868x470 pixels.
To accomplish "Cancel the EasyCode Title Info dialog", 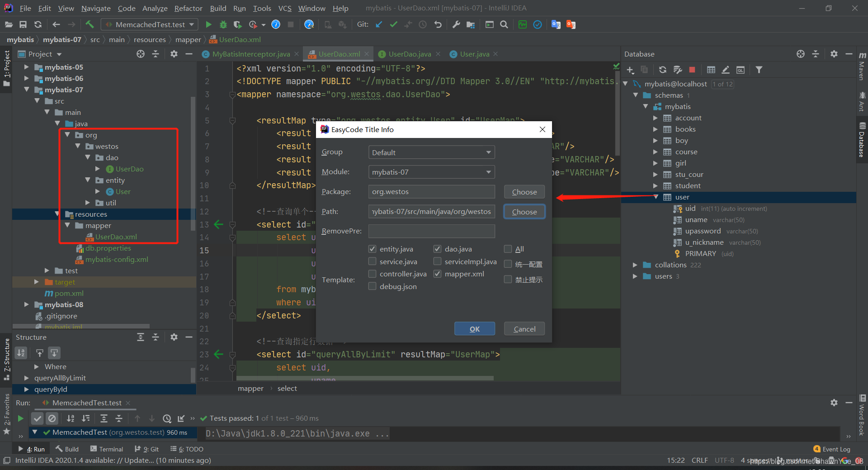I will click(x=524, y=329).
